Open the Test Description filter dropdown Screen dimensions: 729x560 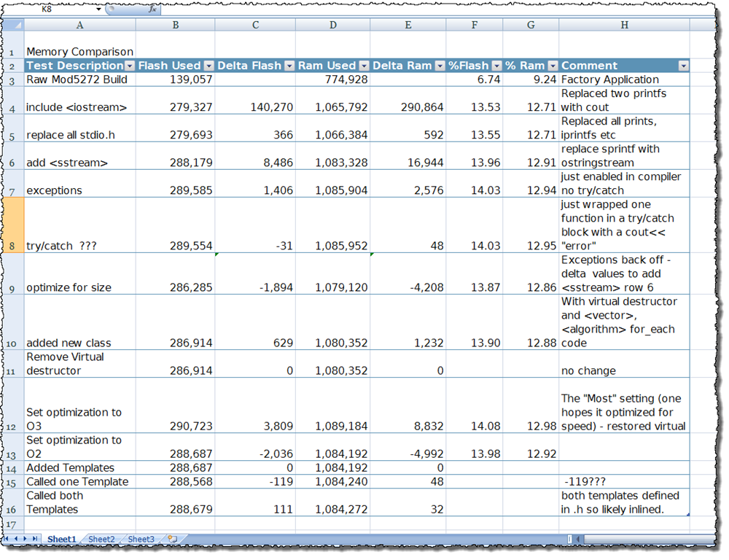(130, 66)
